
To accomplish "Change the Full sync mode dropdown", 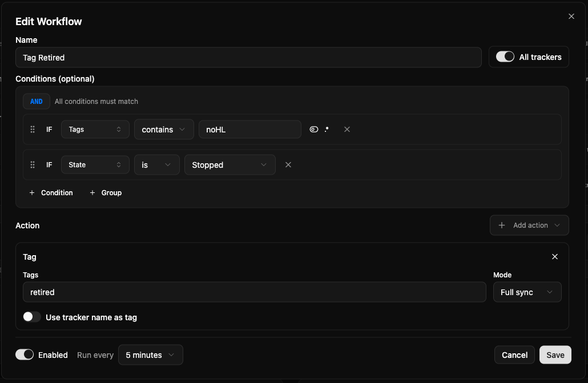I will (526, 292).
